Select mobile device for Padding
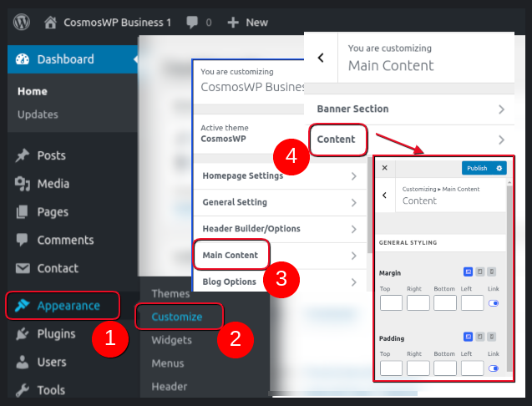Image resolution: width=532 pixels, height=406 pixels. [492, 337]
